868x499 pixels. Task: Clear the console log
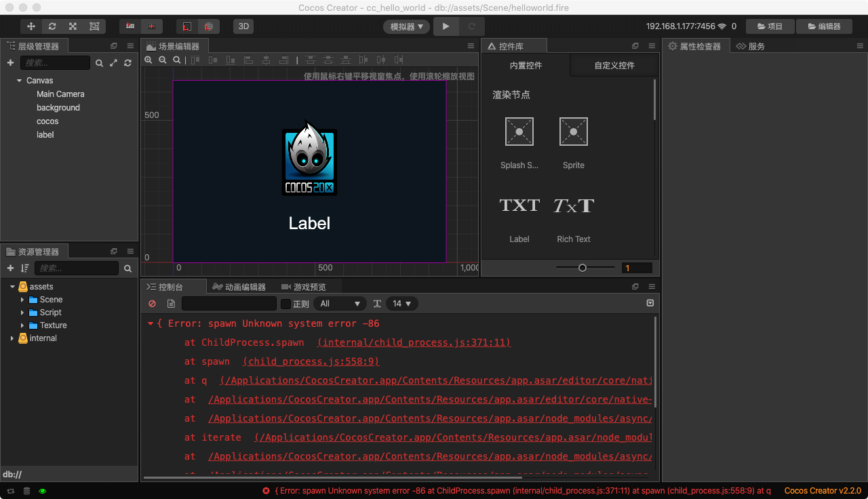click(x=152, y=304)
